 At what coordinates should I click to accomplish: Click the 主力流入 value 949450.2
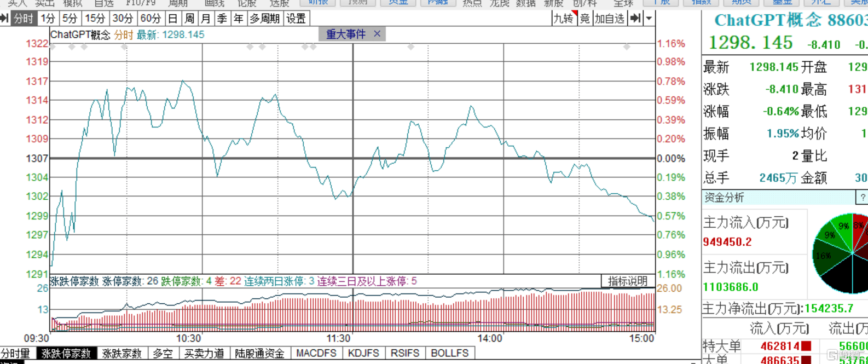click(727, 241)
